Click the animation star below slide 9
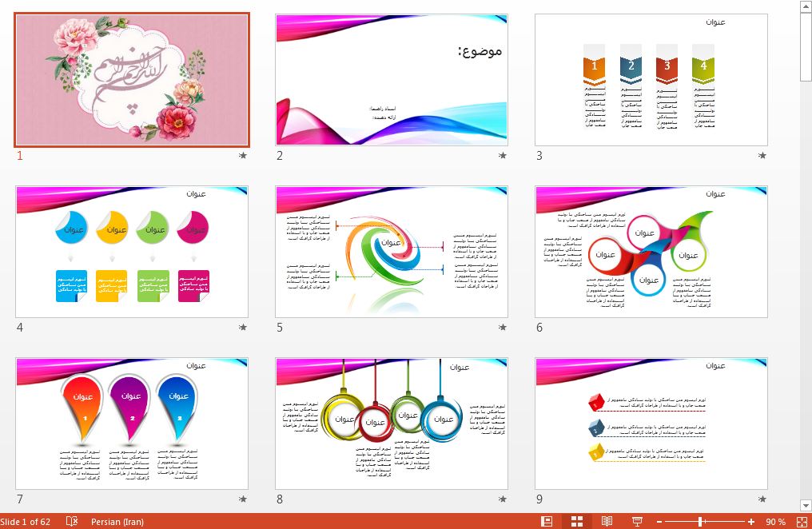The image size is (812, 529). pyautogui.click(x=762, y=499)
